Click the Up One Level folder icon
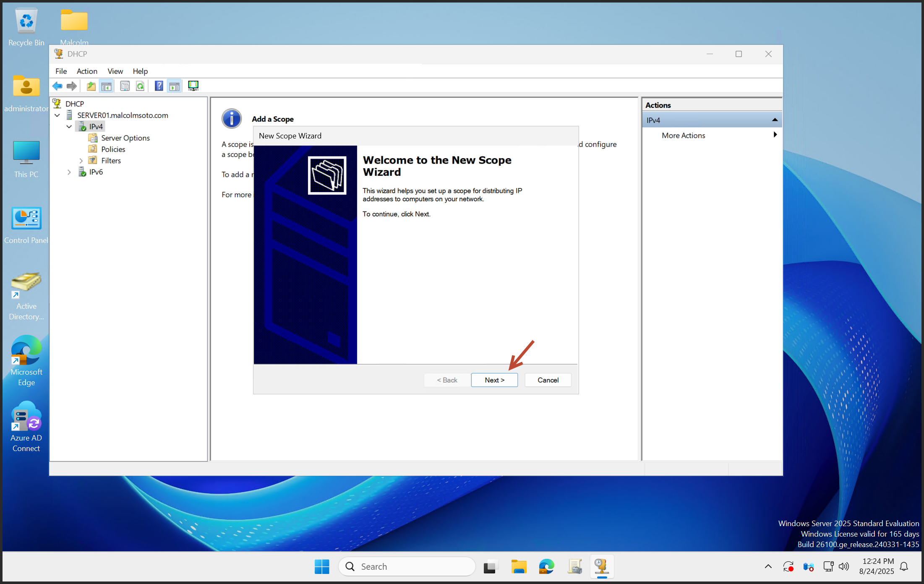The width and height of the screenshot is (924, 584). [x=91, y=86]
